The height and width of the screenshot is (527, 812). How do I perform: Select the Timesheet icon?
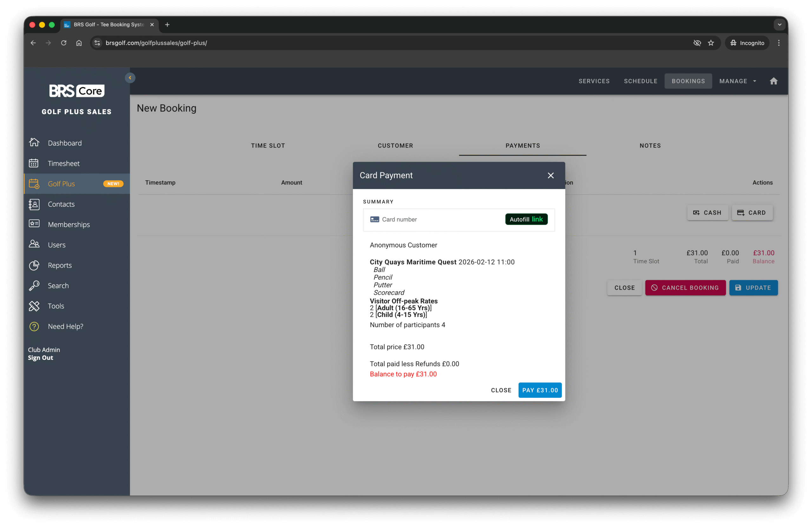[x=34, y=163]
